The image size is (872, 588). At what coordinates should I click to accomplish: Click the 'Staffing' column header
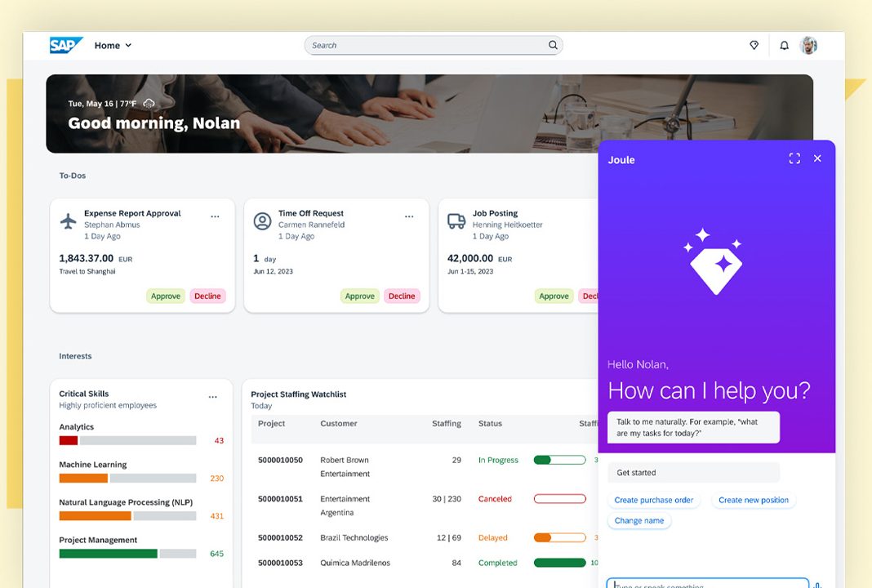tap(447, 423)
